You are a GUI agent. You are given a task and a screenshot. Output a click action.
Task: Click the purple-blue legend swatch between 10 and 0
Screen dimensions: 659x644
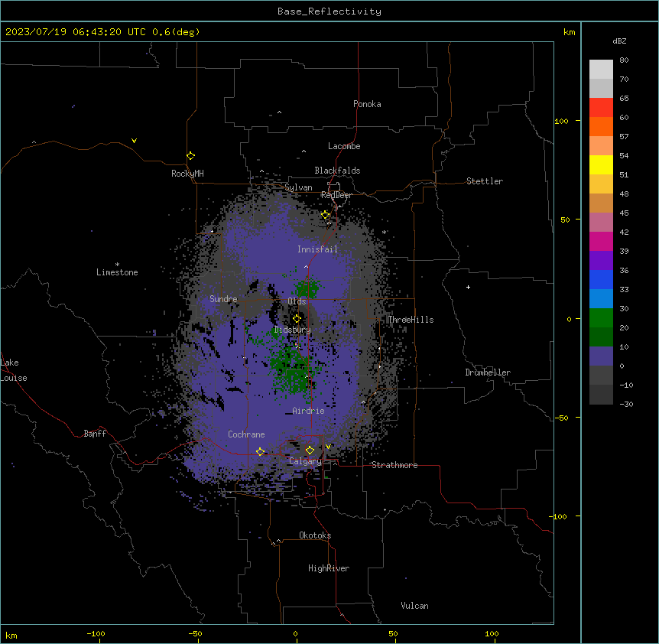[601, 356]
